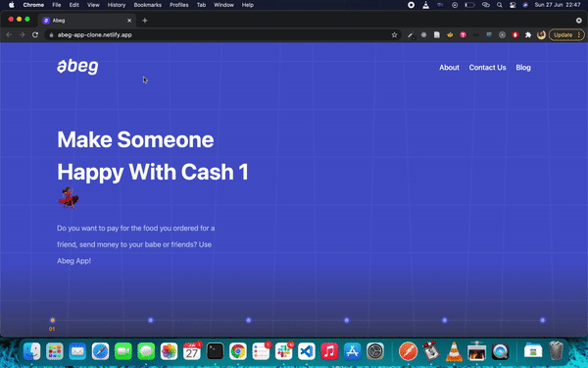Click the document page extension icon
The image size is (588, 368).
coord(437,35)
